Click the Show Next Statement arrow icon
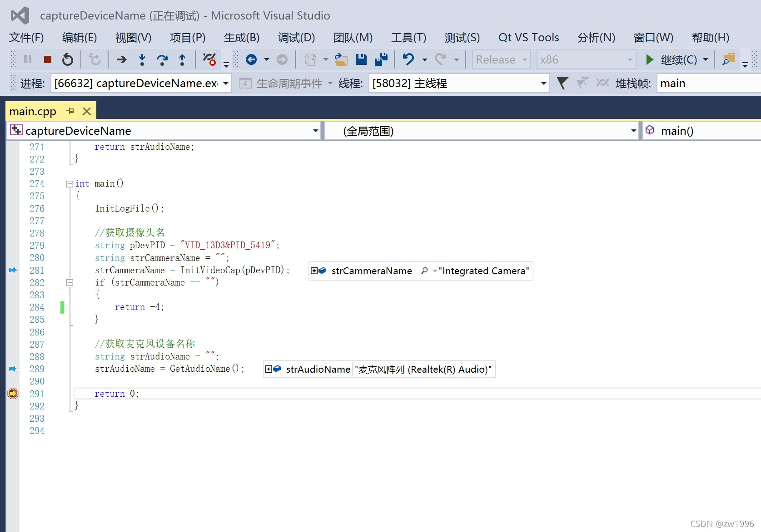The image size is (761, 532). tap(121, 59)
